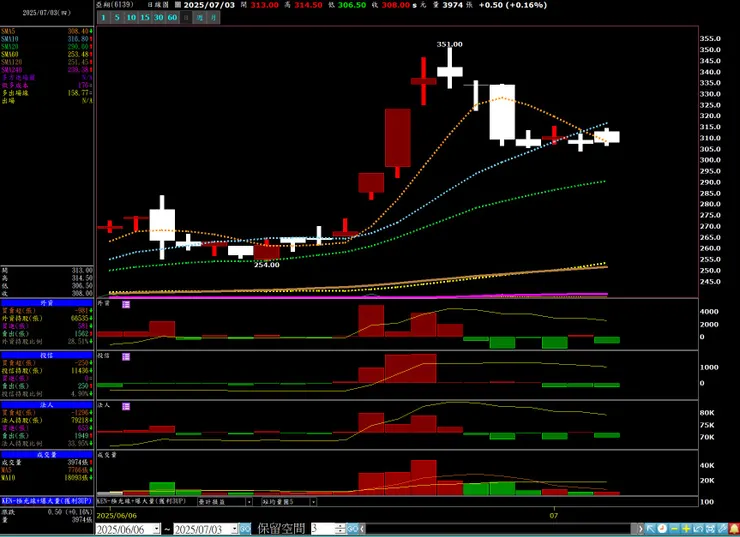The height and width of the screenshot is (537, 740).
Task: Click the 351.00 high price label
Action: point(449,44)
